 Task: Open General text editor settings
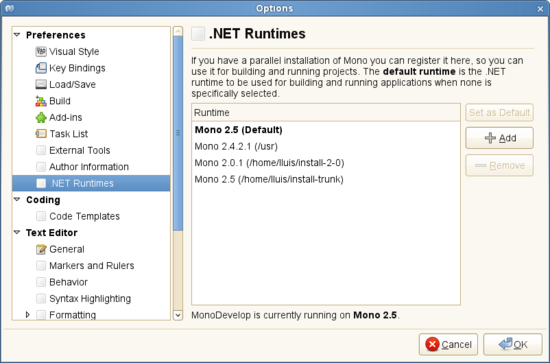click(x=67, y=249)
